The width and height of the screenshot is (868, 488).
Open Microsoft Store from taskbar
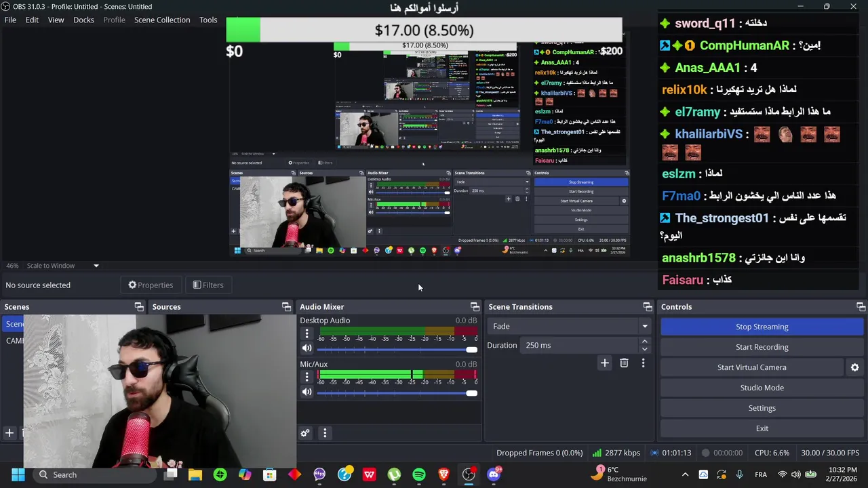270,474
